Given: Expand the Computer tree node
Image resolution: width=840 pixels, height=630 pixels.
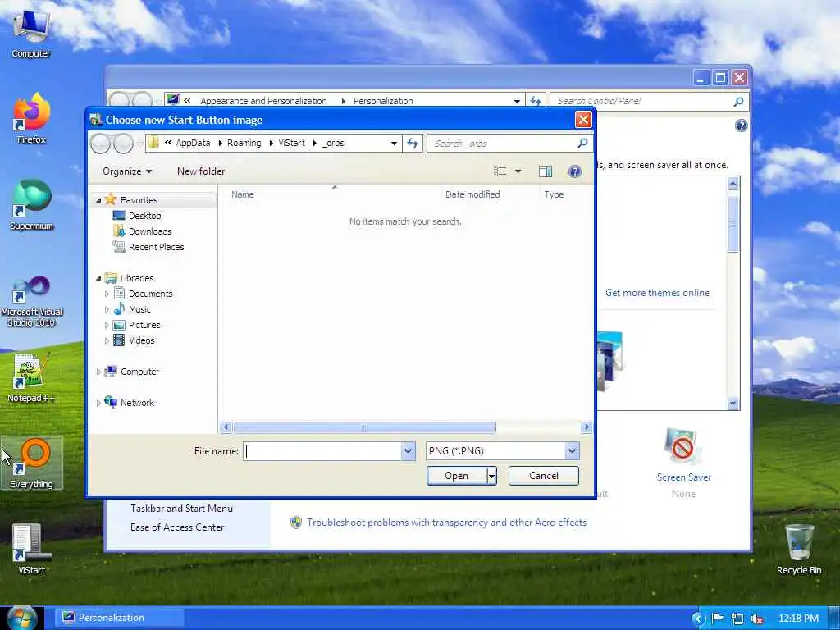Looking at the screenshot, I should (98, 372).
